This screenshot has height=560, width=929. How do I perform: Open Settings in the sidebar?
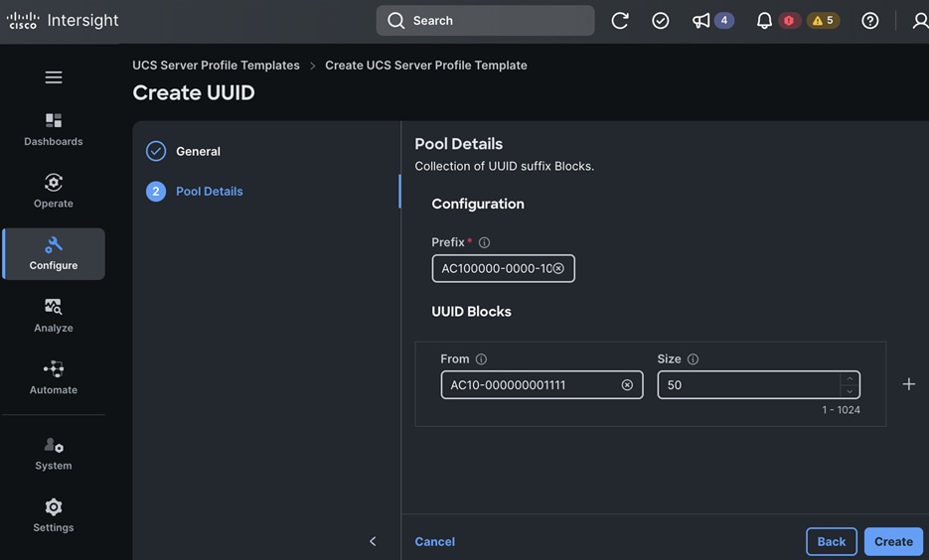tap(54, 515)
